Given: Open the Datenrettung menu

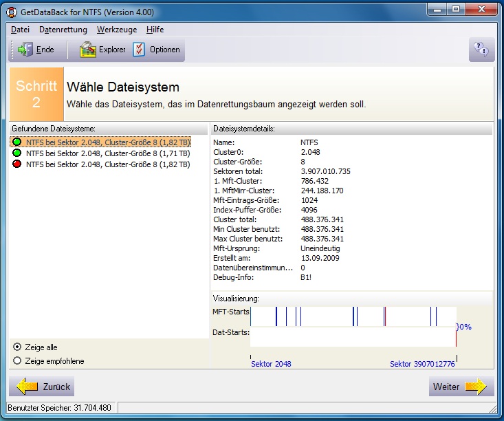Looking at the screenshot, I should 63,30.
